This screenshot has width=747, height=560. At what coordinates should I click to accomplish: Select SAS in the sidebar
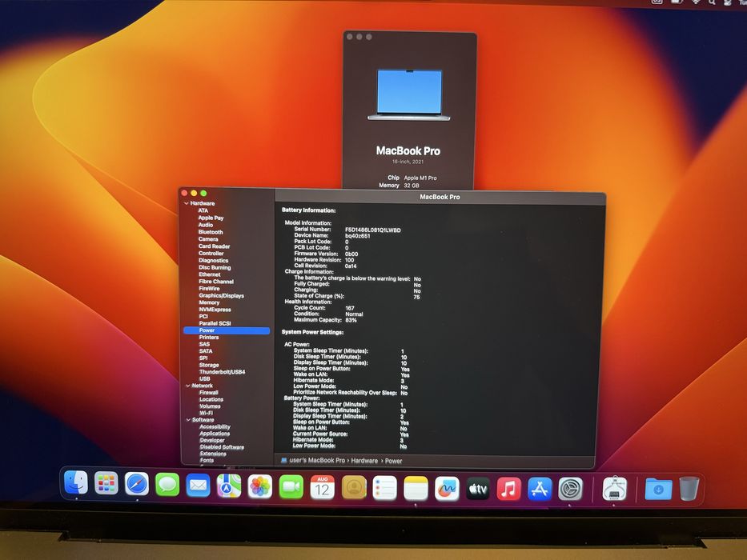coord(204,344)
